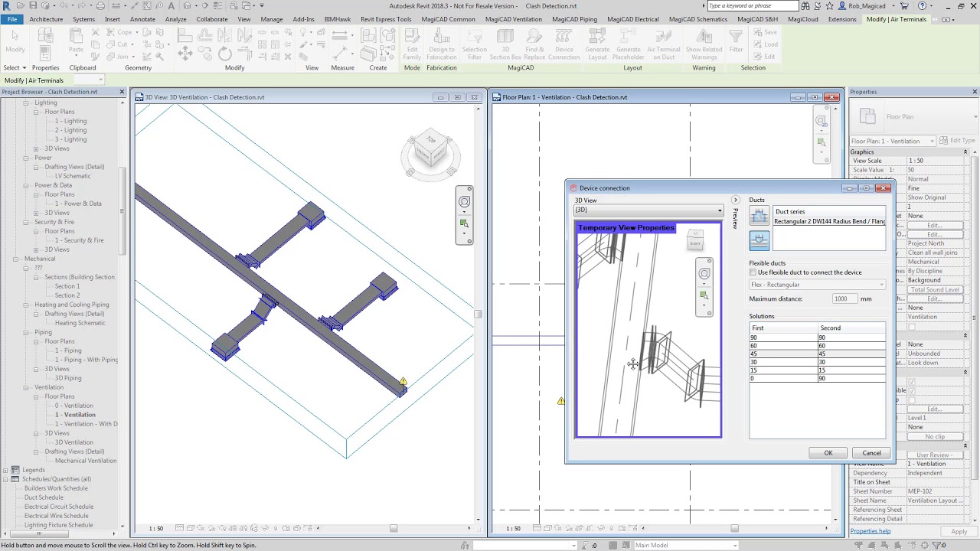Collapse the Mechanical node in Project Browser
Image resolution: width=980 pixels, height=551 pixels.
[16, 259]
